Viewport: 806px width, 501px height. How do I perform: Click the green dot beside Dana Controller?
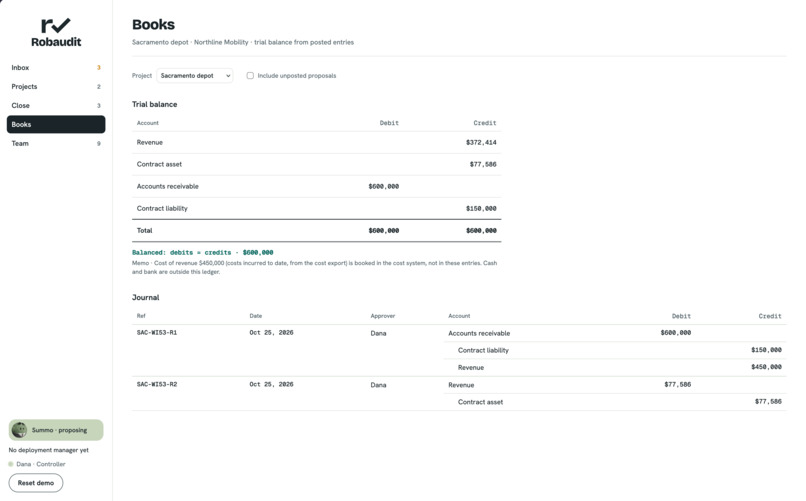tap(11, 464)
